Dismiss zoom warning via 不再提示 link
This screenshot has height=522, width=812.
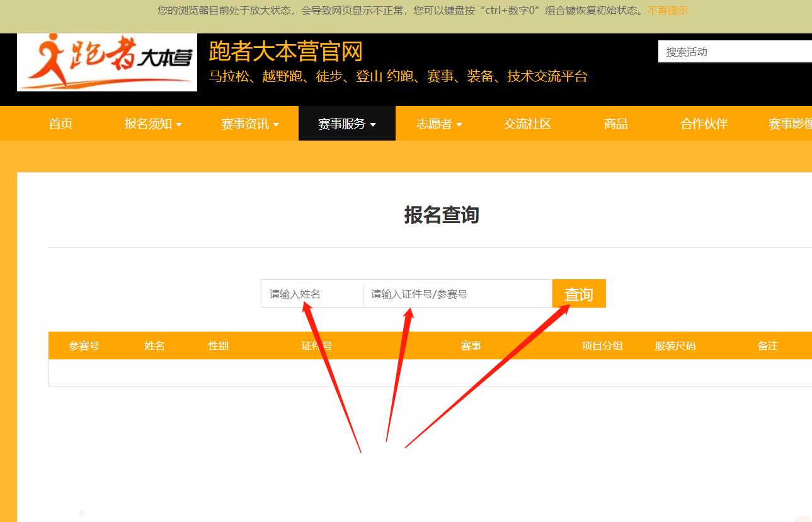(x=668, y=11)
